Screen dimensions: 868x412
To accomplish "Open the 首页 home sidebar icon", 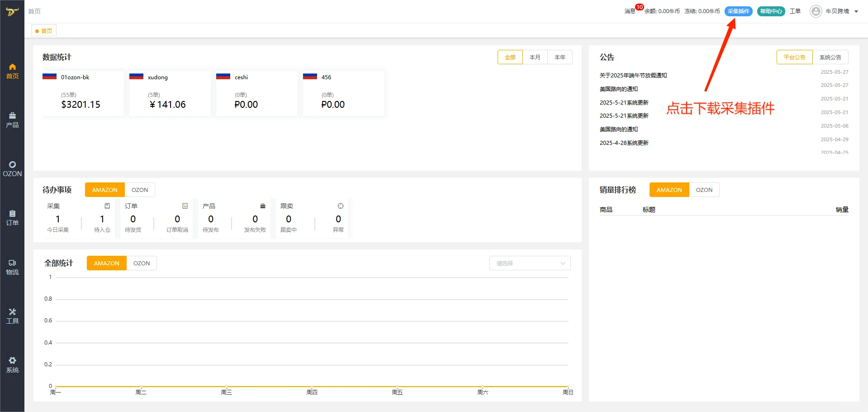I will click(12, 71).
